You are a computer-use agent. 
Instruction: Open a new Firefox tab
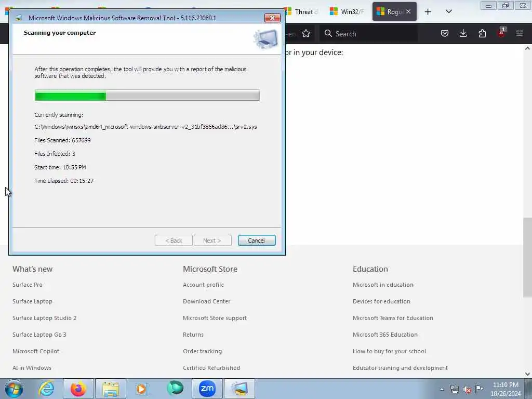[428, 12]
